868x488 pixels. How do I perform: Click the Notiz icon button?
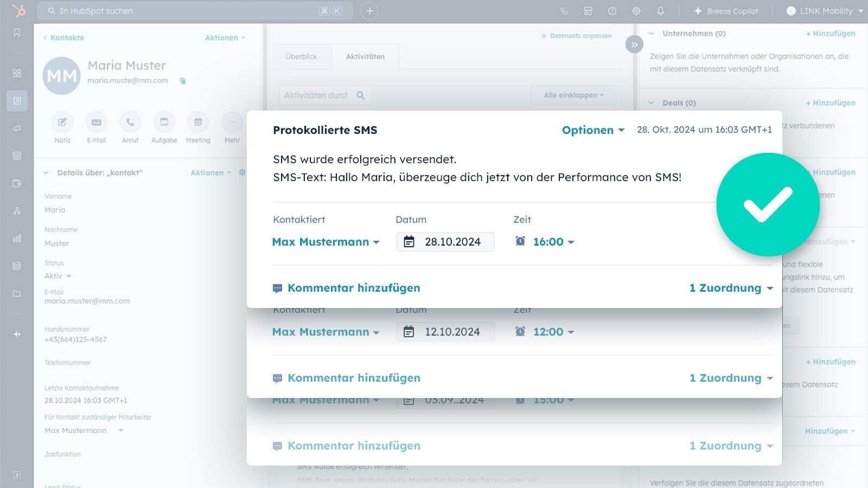click(x=62, y=123)
